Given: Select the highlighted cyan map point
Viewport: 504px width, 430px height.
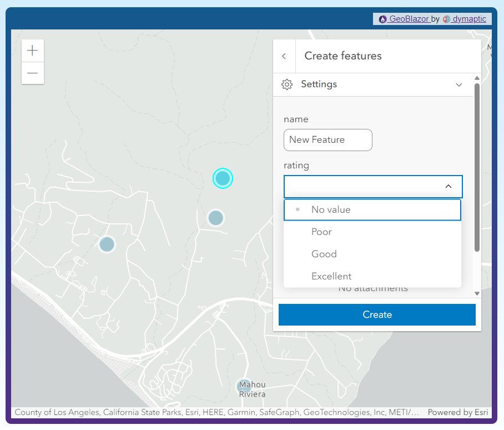Looking at the screenshot, I should 223,178.
